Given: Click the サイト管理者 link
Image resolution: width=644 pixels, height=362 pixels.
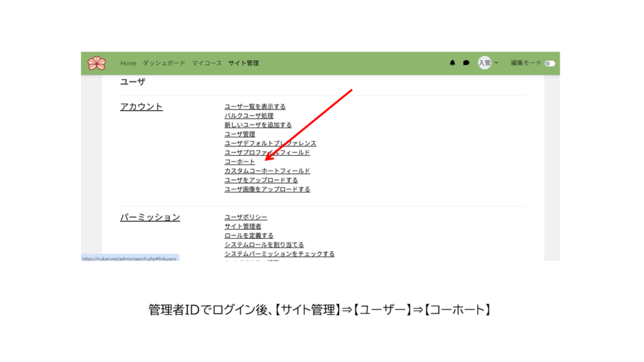Looking at the screenshot, I should tap(242, 226).
